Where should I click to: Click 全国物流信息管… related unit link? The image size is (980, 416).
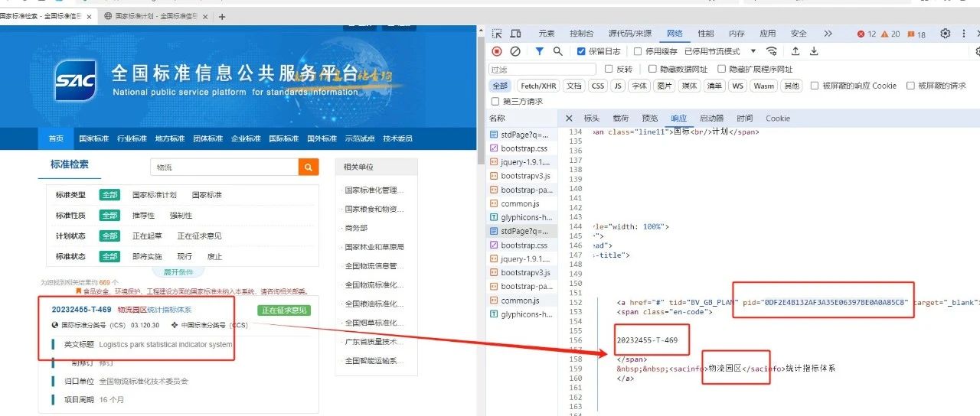(x=374, y=265)
